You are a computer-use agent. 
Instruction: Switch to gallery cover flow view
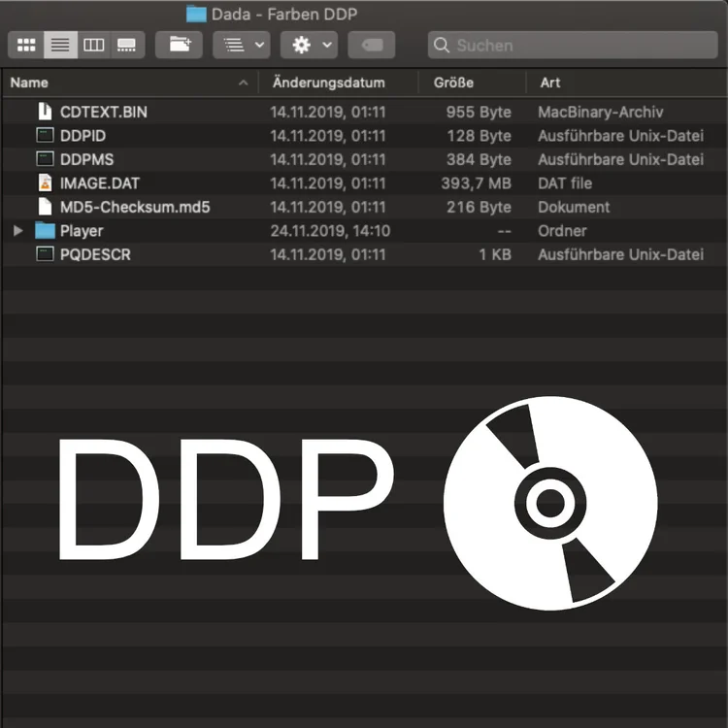pos(127,45)
